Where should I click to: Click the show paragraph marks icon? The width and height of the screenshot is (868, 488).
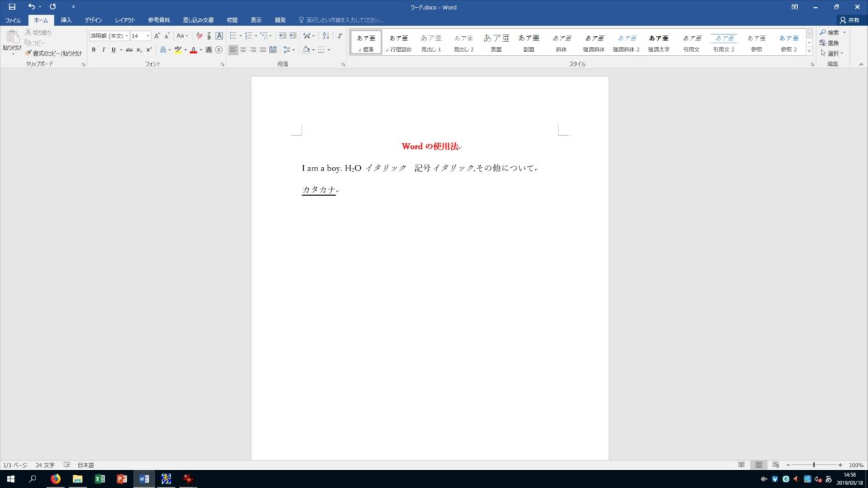tap(340, 35)
